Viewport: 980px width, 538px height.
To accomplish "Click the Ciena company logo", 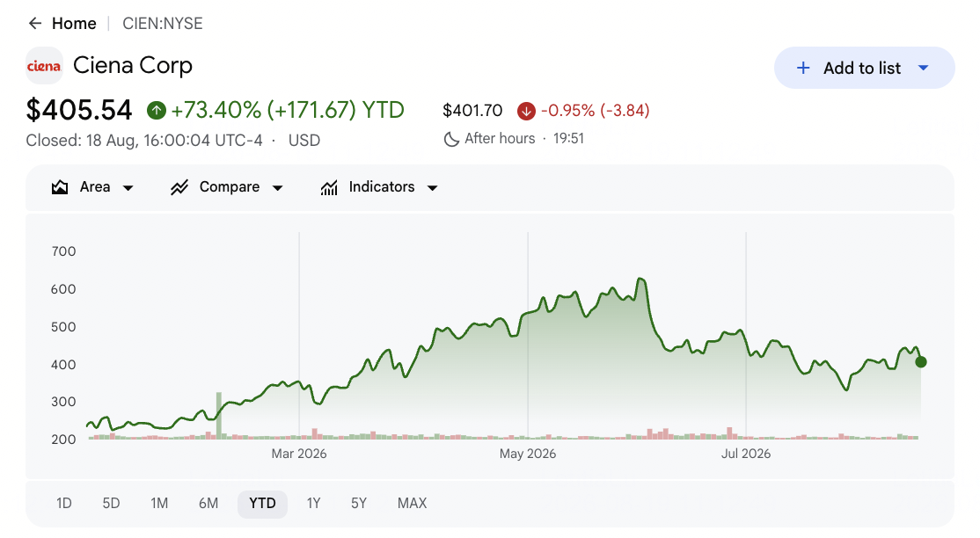I will 44,66.
